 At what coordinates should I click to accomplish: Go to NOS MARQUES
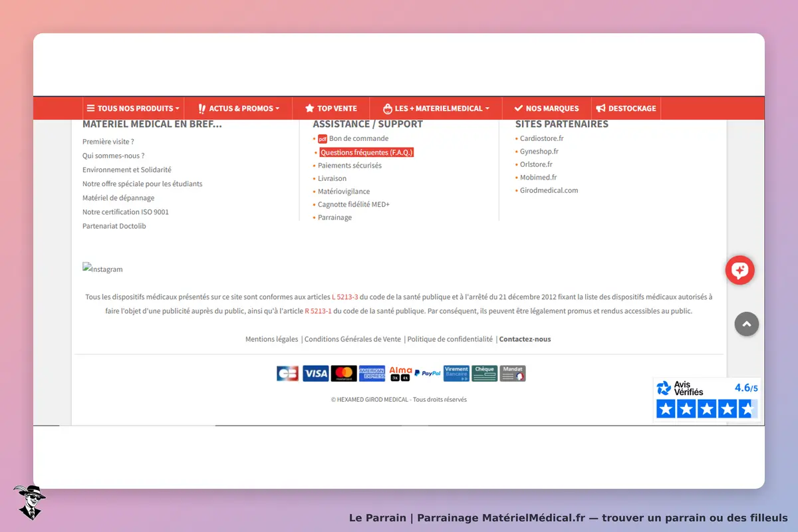547,108
